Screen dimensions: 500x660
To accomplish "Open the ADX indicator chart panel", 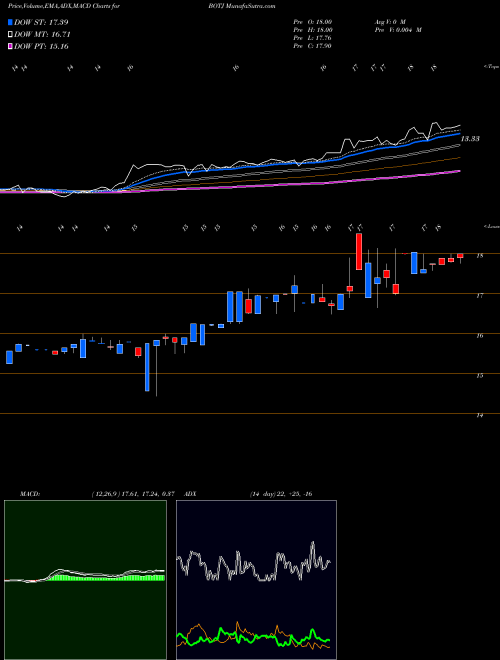I will [256, 580].
